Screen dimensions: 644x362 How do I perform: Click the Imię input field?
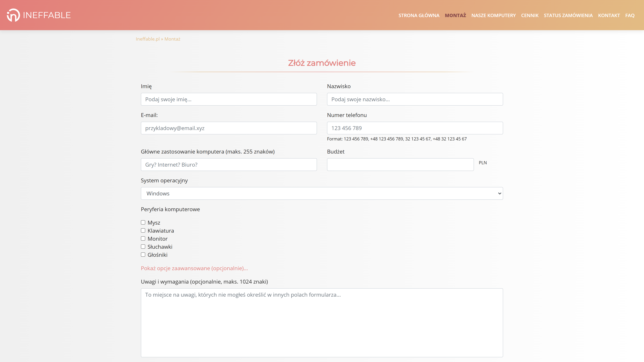pyautogui.click(x=228, y=99)
